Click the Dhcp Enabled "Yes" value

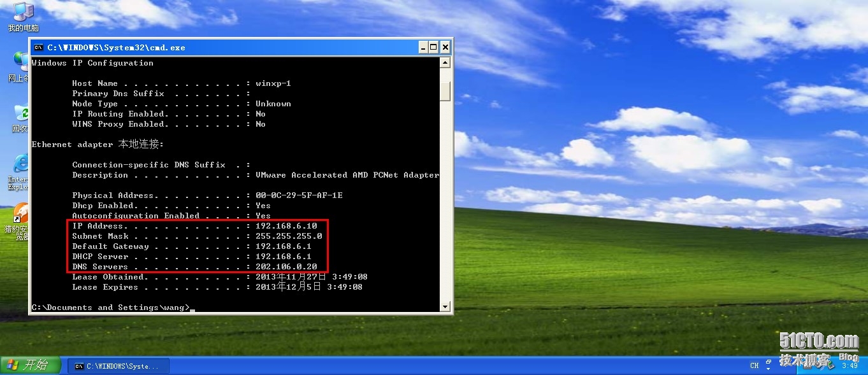point(263,206)
